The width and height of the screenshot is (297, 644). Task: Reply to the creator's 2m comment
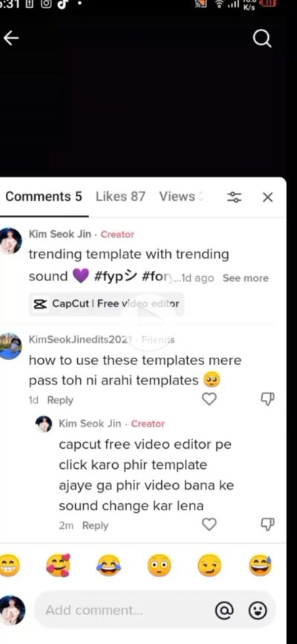(x=95, y=526)
